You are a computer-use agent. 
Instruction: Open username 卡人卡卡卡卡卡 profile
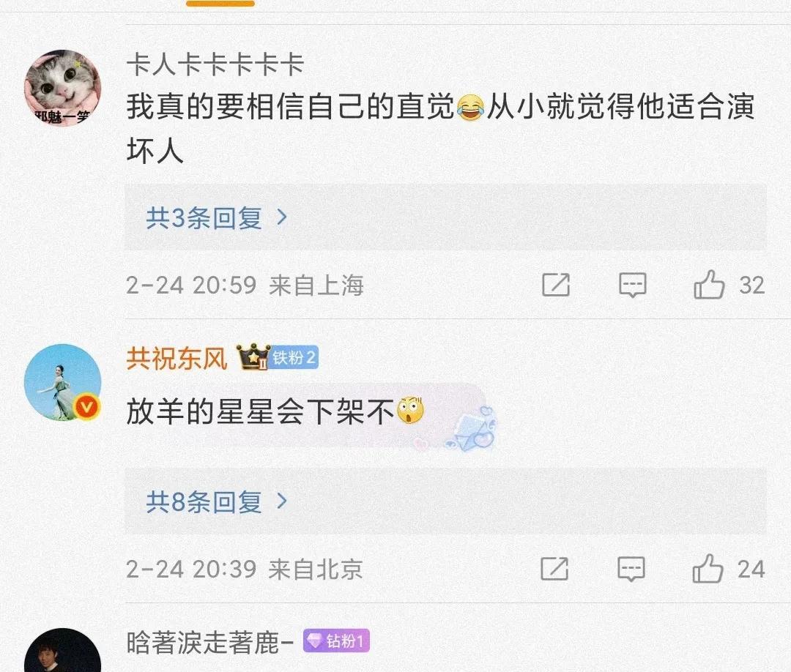click(x=215, y=64)
